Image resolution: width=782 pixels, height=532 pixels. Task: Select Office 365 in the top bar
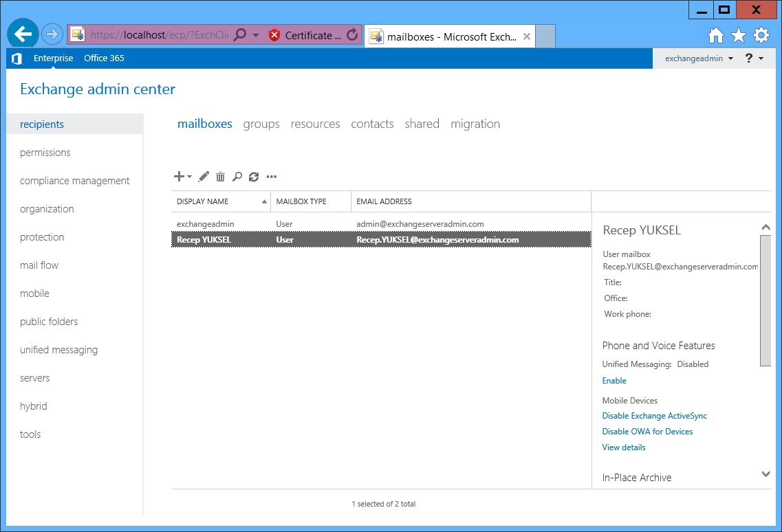pos(105,58)
